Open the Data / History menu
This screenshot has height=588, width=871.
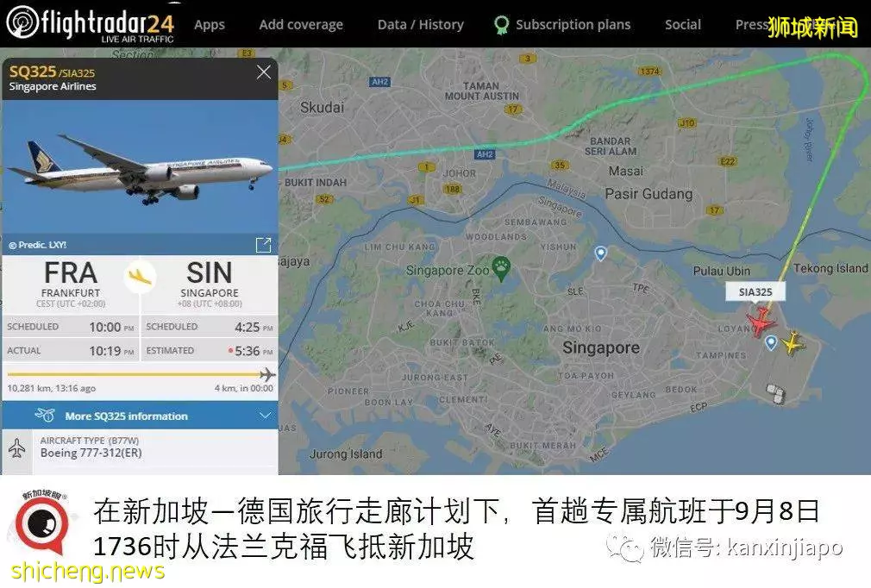(x=421, y=24)
